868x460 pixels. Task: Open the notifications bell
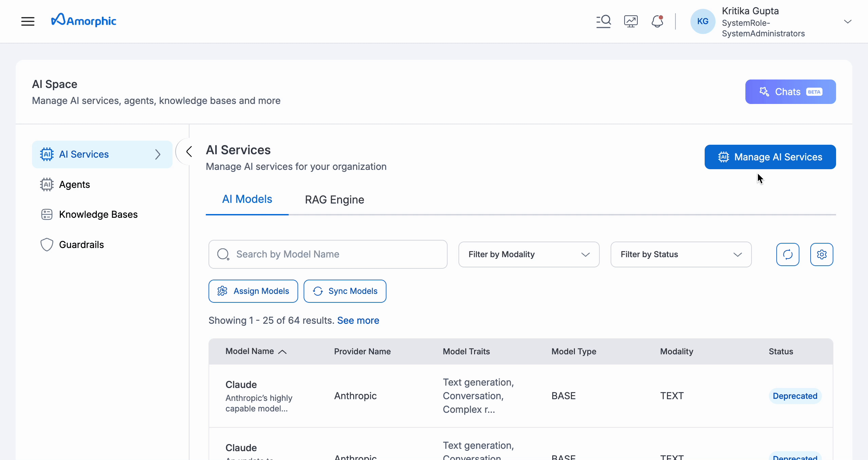tap(657, 21)
